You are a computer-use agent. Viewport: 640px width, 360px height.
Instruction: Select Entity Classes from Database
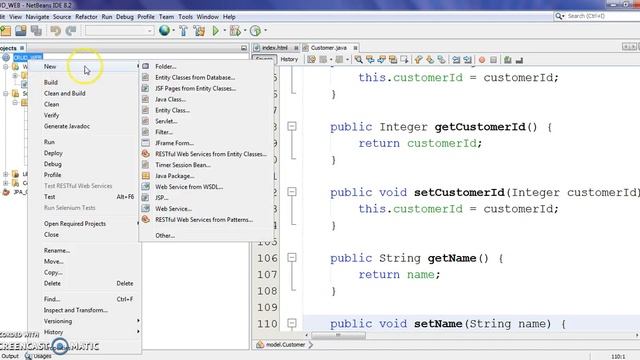(195, 78)
